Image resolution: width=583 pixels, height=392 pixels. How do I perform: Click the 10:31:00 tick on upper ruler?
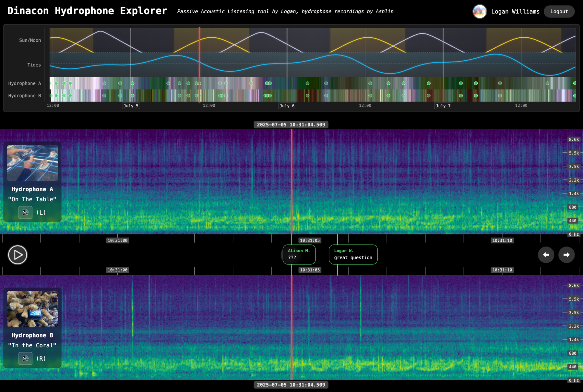click(x=118, y=240)
